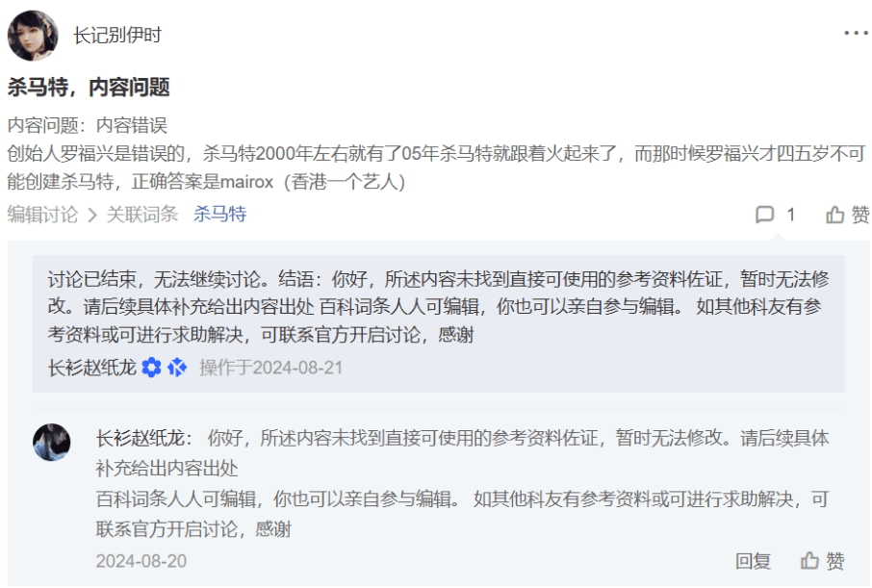Open the three-dot more options menu
The image size is (872, 588).
(856, 34)
